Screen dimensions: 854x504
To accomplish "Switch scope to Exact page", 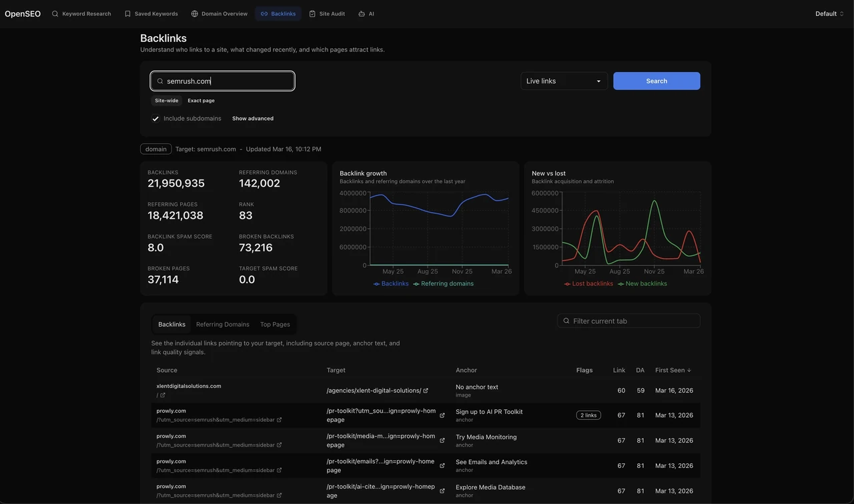I will pyautogui.click(x=201, y=101).
